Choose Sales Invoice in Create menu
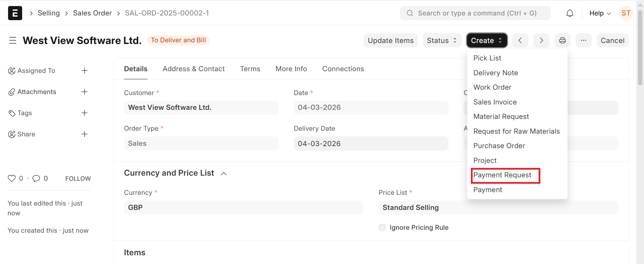 pyautogui.click(x=495, y=102)
